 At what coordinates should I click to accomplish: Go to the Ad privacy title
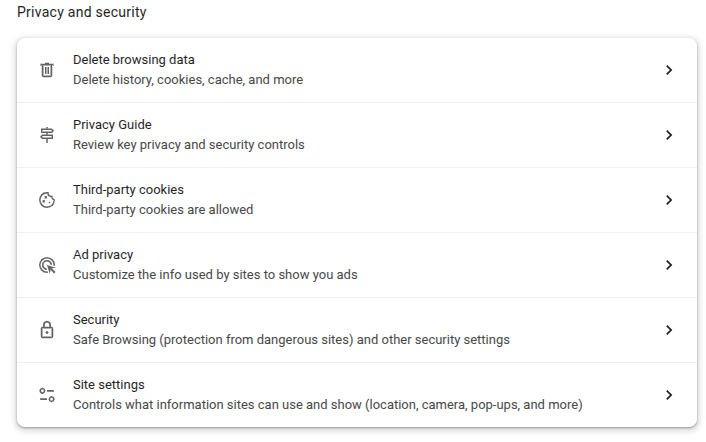pyautogui.click(x=103, y=255)
